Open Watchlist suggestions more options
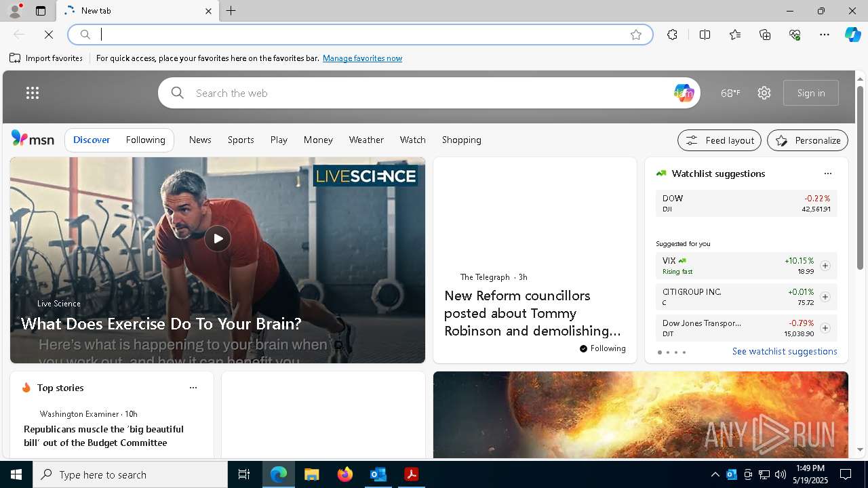Image resolution: width=868 pixels, height=488 pixels. click(x=828, y=174)
